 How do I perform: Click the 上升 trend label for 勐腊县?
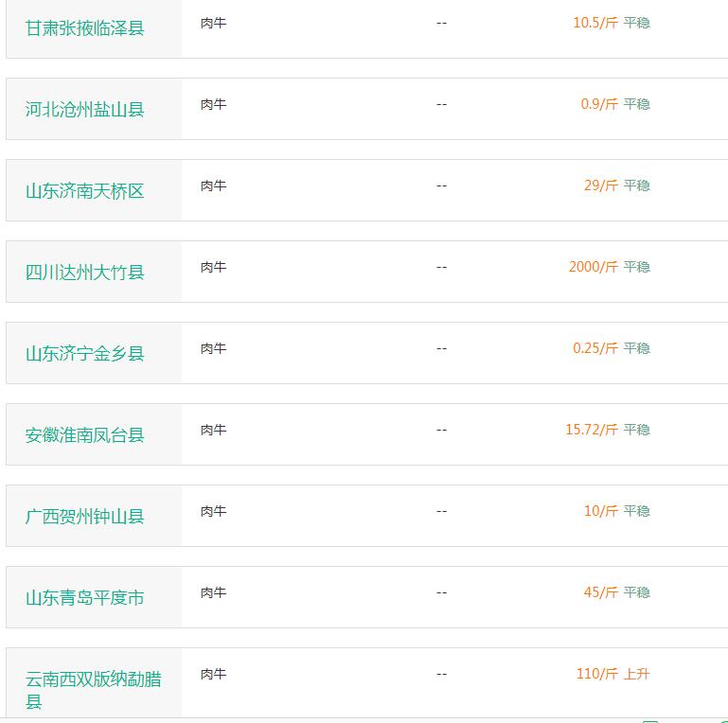tap(636, 674)
